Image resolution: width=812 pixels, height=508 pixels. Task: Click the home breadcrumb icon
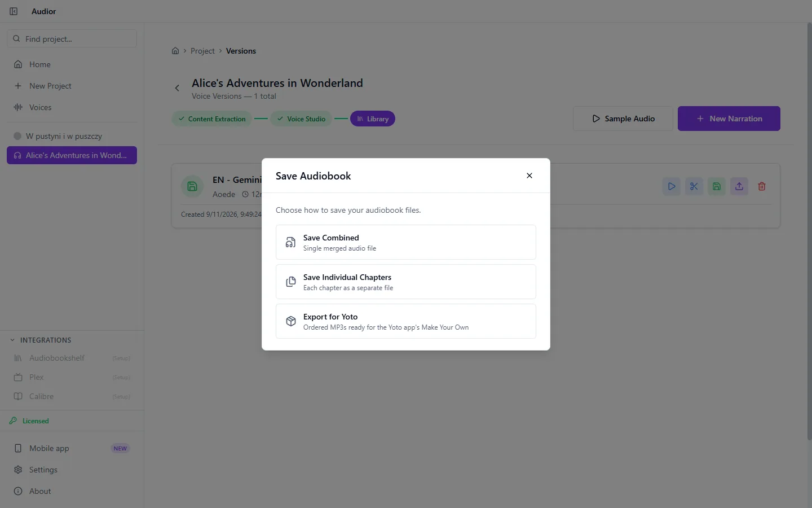[x=175, y=51]
